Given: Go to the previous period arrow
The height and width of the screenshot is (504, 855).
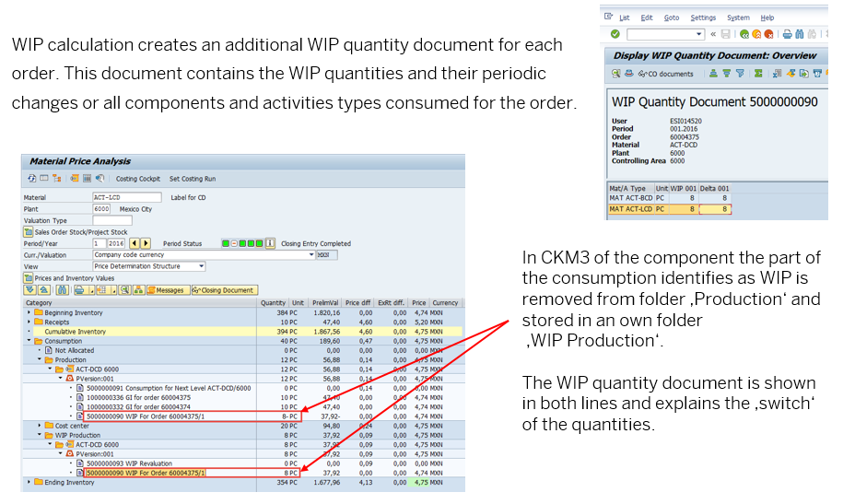Looking at the screenshot, I should pyautogui.click(x=135, y=243).
